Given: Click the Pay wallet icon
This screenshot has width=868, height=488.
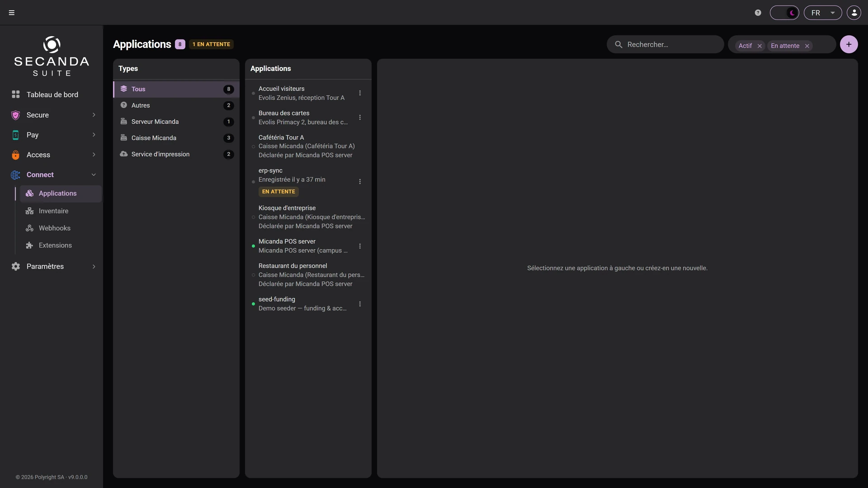Looking at the screenshot, I should point(16,135).
